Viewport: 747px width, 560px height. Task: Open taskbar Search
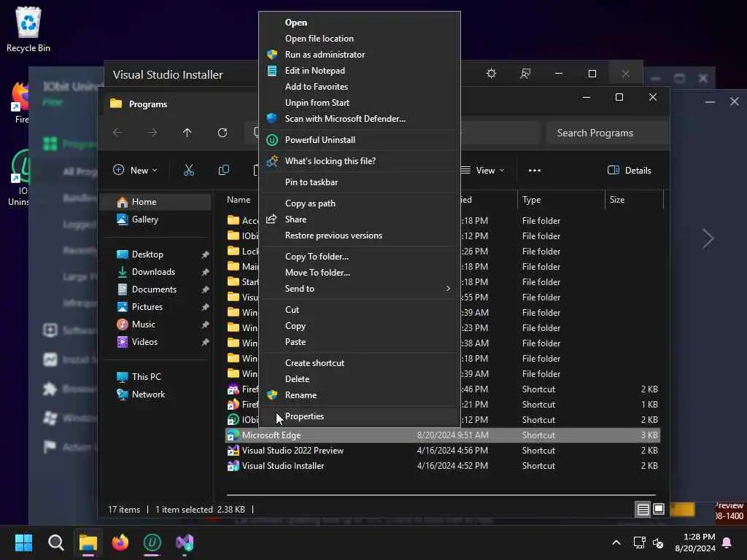[x=56, y=542]
